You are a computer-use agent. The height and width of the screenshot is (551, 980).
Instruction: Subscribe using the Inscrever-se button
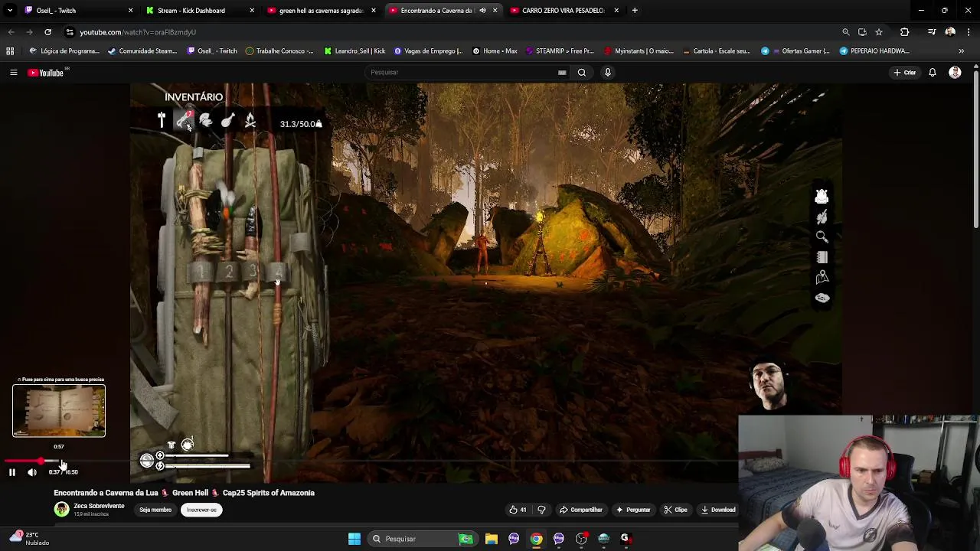(x=202, y=510)
